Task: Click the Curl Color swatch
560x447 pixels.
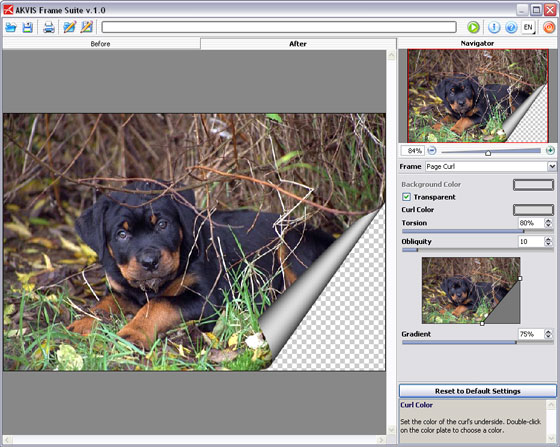Action: (533, 210)
